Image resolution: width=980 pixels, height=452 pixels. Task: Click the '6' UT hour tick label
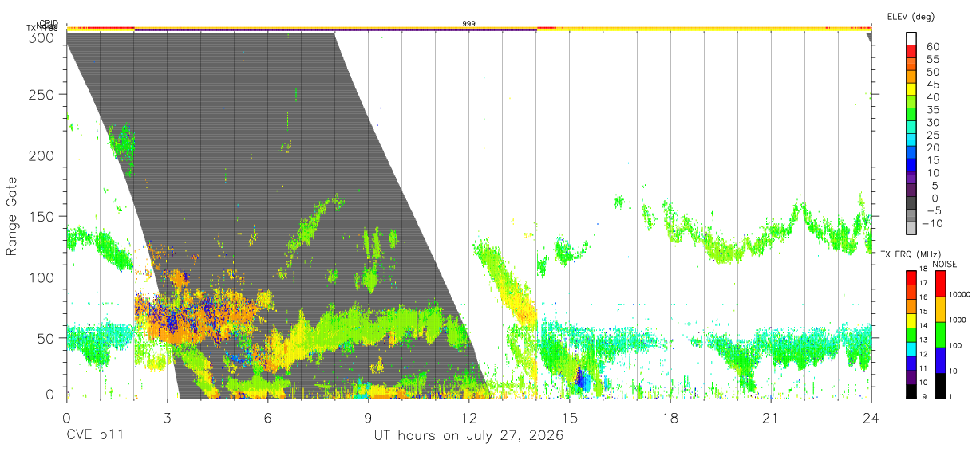click(267, 418)
